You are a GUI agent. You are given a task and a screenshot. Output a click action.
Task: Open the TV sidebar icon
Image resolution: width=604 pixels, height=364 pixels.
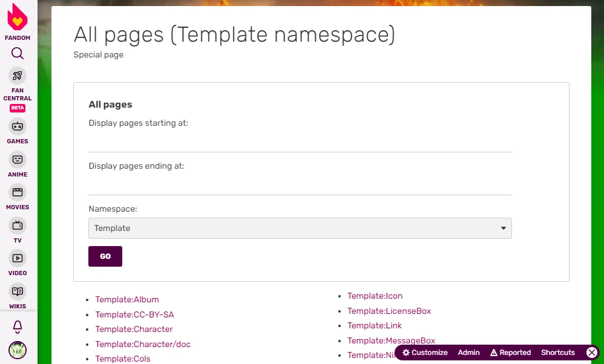[x=18, y=226]
